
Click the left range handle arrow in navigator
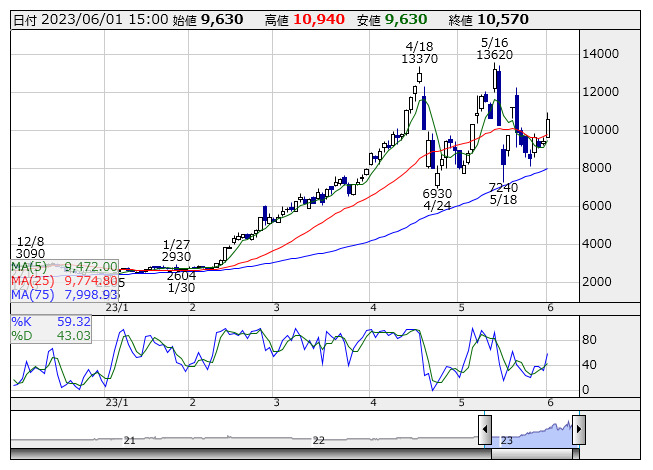click(x=485, y=430)
